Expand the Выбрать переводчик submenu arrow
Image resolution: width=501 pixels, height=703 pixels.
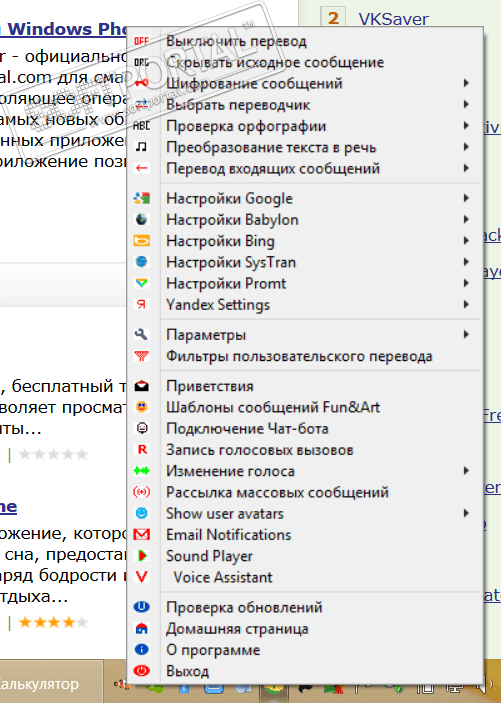(466, 104)
